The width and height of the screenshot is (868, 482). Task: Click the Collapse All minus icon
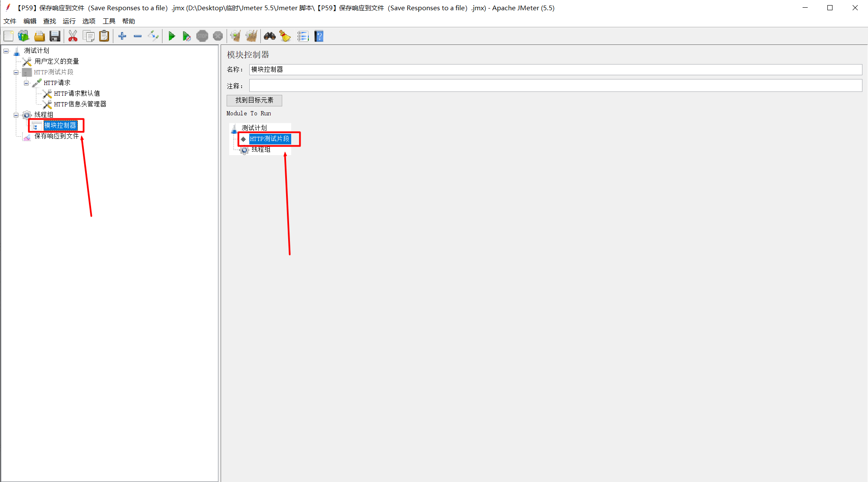(138, 36)
